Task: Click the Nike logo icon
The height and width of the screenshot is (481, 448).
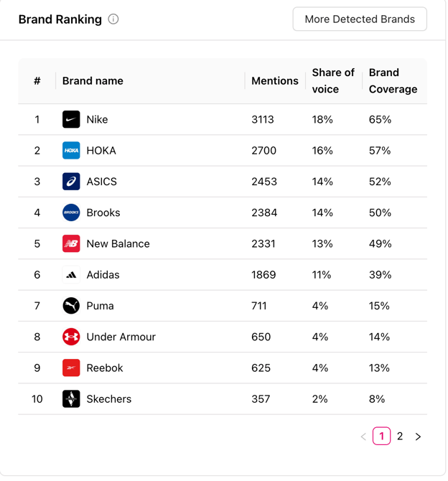Action: tap(71, 119)
